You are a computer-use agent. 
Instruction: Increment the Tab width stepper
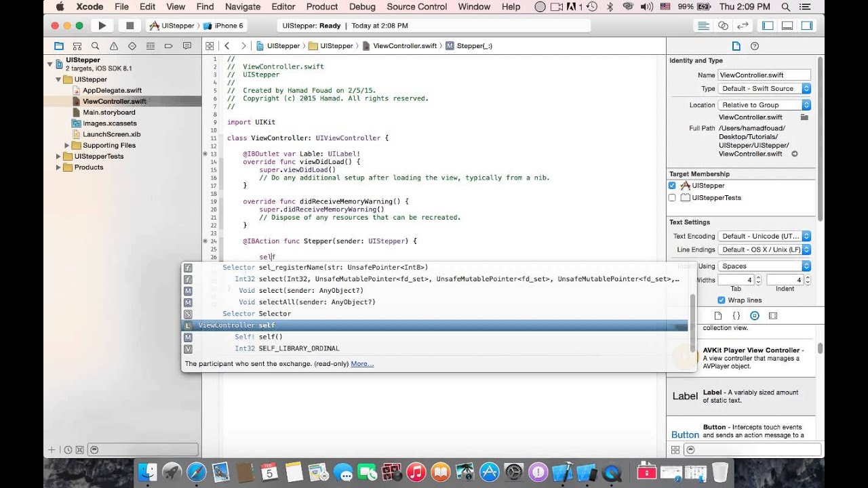click(x=758, y=277)
